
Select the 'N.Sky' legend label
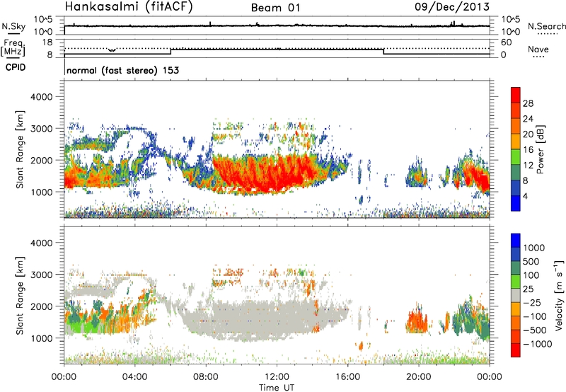13,26
